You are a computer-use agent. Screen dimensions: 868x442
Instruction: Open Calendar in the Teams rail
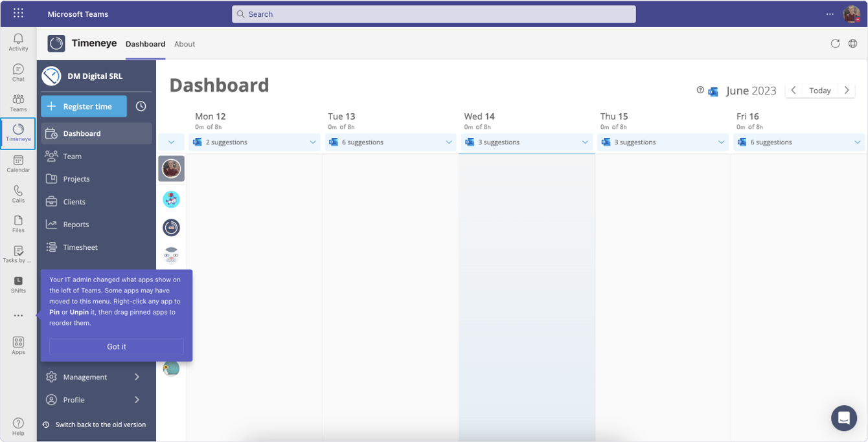pos(18,164)
